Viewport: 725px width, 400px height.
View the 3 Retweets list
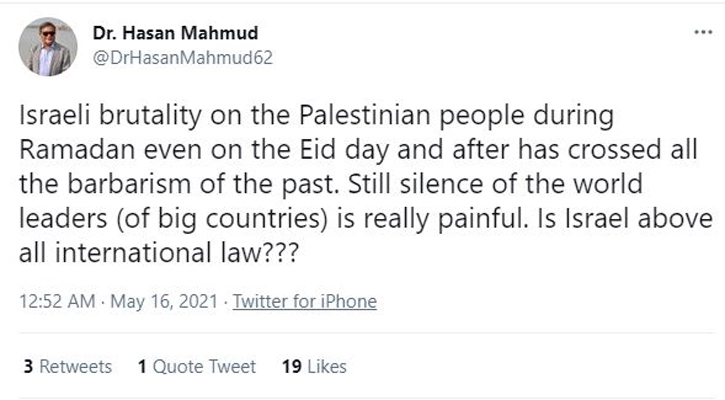[66, 367]
